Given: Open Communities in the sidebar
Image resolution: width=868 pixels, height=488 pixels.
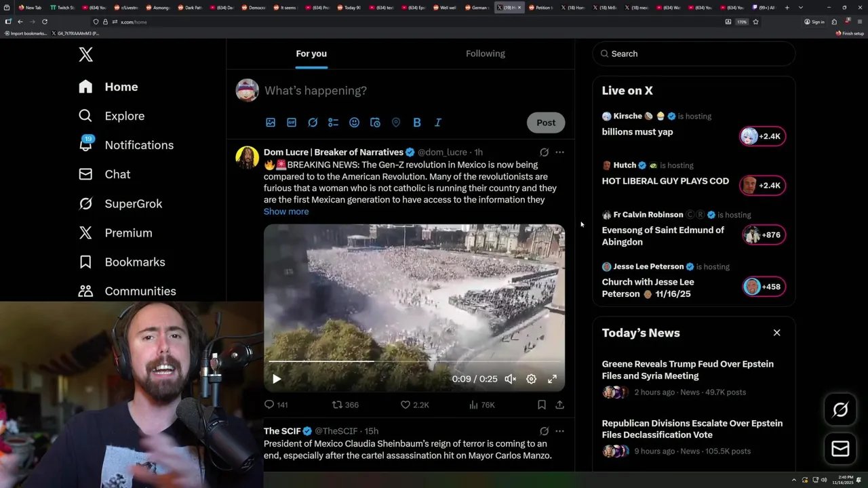Looking at the screenshot, I should coord(127,291).
